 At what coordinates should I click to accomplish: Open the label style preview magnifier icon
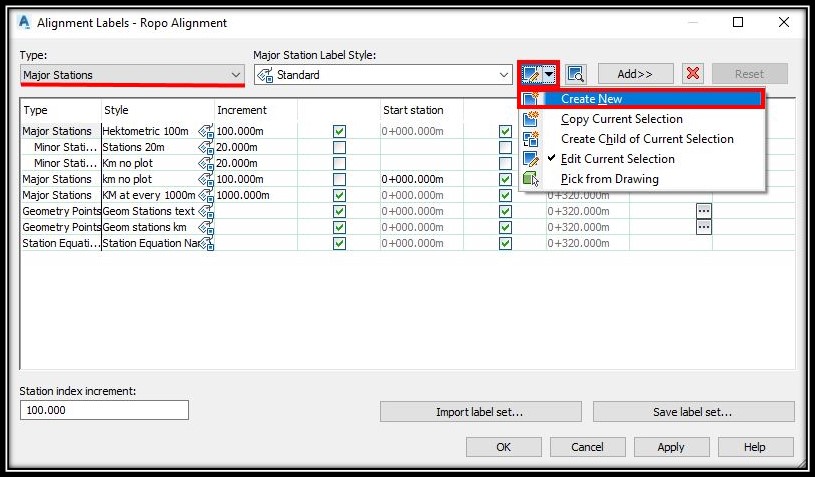[576, 74]
